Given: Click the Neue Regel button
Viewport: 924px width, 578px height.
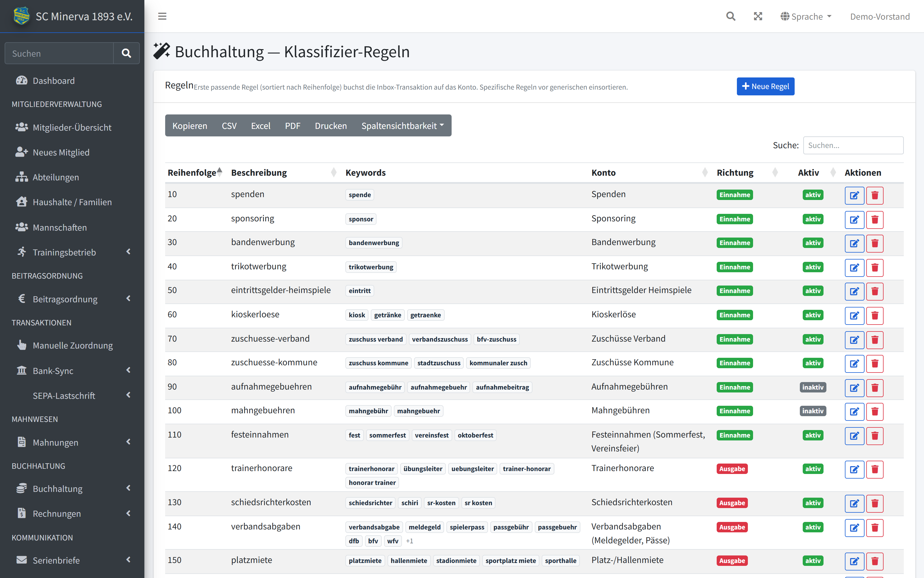Looking at the screenshot, I should tap(765, 86).
